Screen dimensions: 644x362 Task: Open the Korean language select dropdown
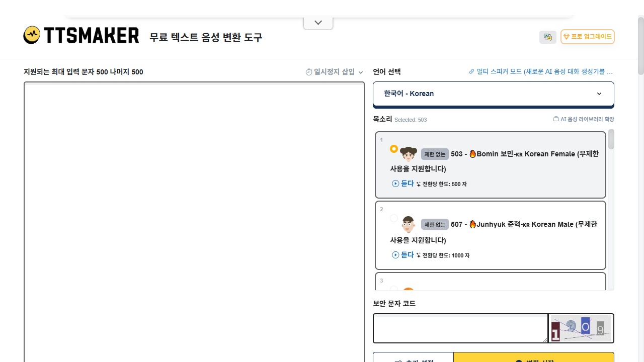pyautogui.click(x=493, y=94)
